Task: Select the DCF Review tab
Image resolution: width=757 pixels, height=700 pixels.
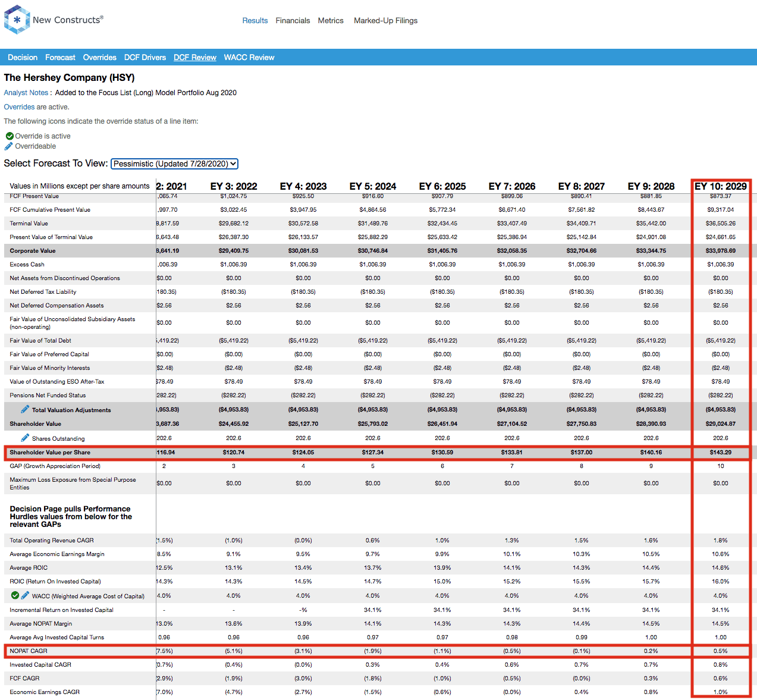Action: (195, 58)
